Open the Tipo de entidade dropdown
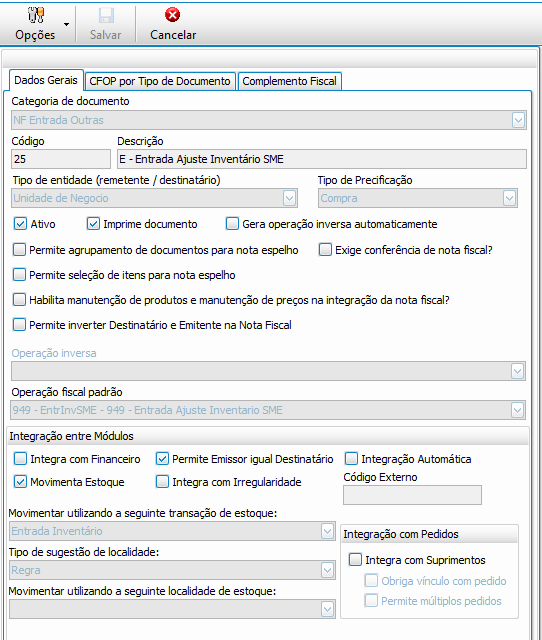The image size is (542, 640). [289, 198]
